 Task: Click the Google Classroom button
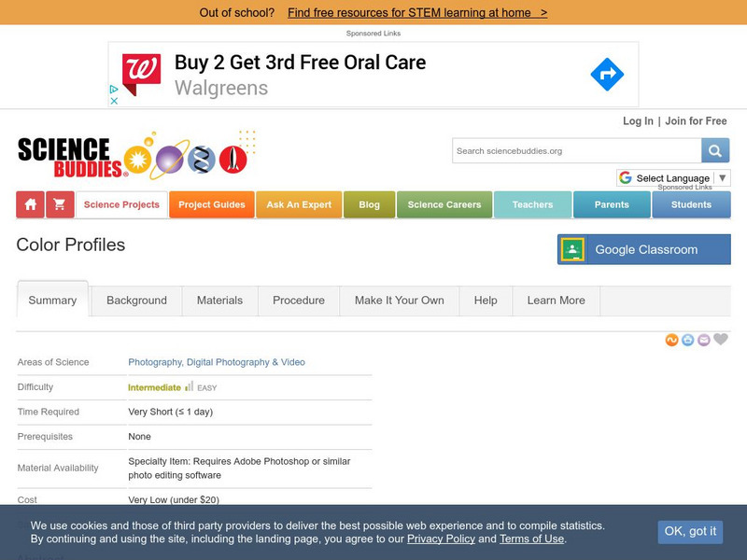[x=644, y=249]
